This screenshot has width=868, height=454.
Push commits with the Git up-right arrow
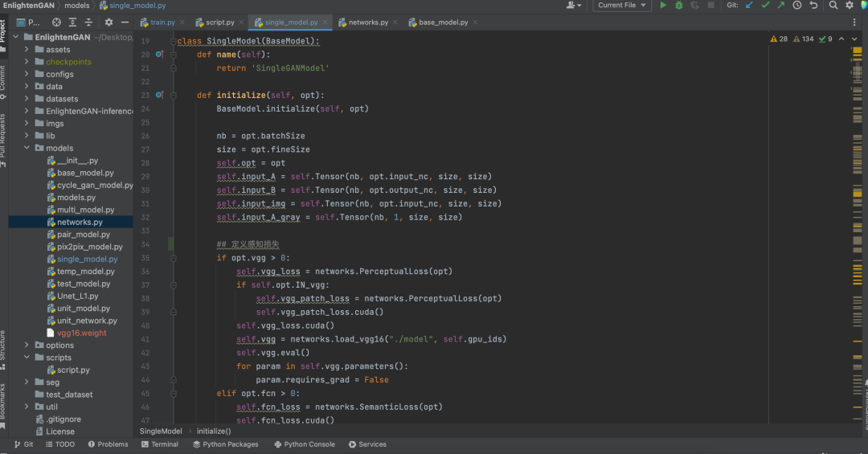tap(780, 6)
